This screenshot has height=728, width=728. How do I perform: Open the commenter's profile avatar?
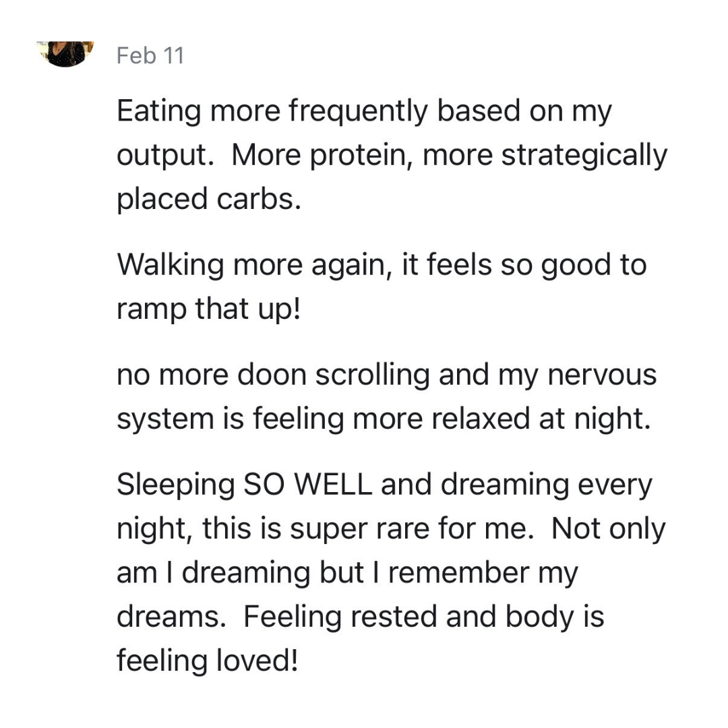(65, 54)
